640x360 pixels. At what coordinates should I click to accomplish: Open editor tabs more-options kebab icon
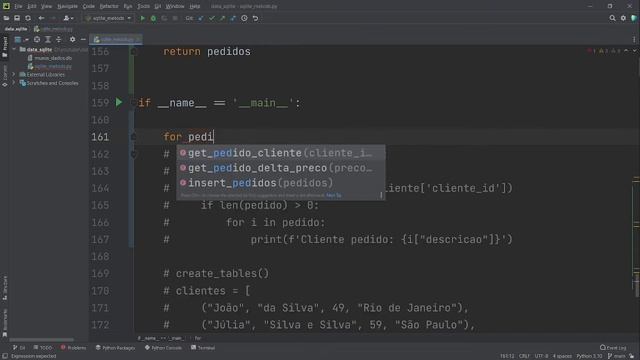[x=634, y=40]
